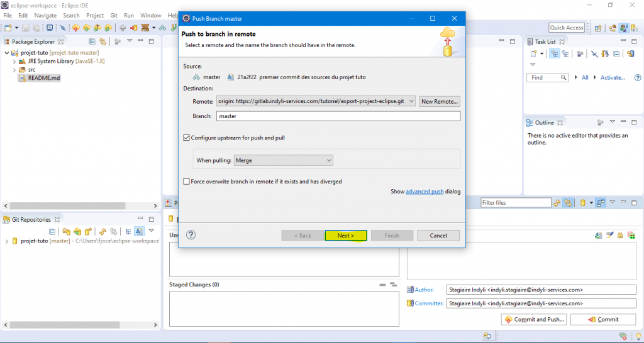Open the Package Explorer view menu triangle

click(130, 41)
